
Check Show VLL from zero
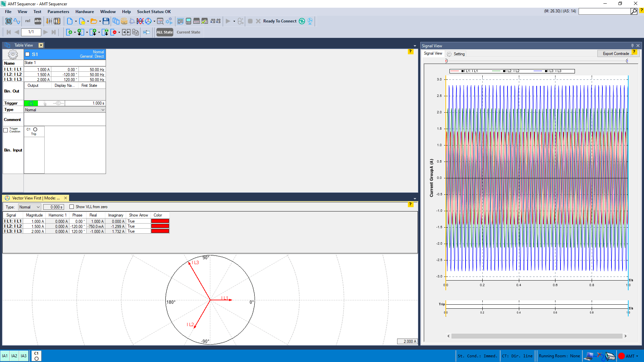click(71, 207)
